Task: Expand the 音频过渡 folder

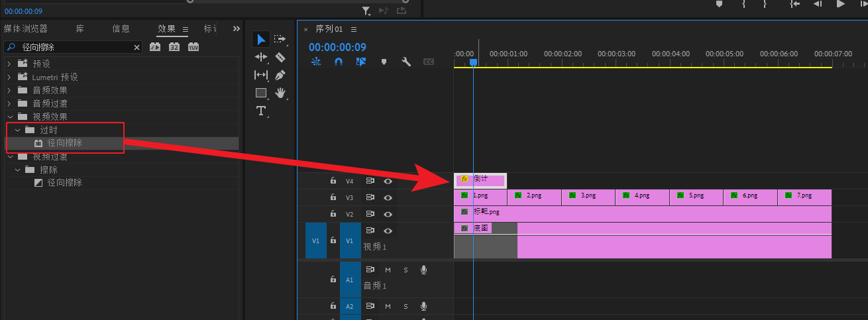Action: click(x=9, y=103)
